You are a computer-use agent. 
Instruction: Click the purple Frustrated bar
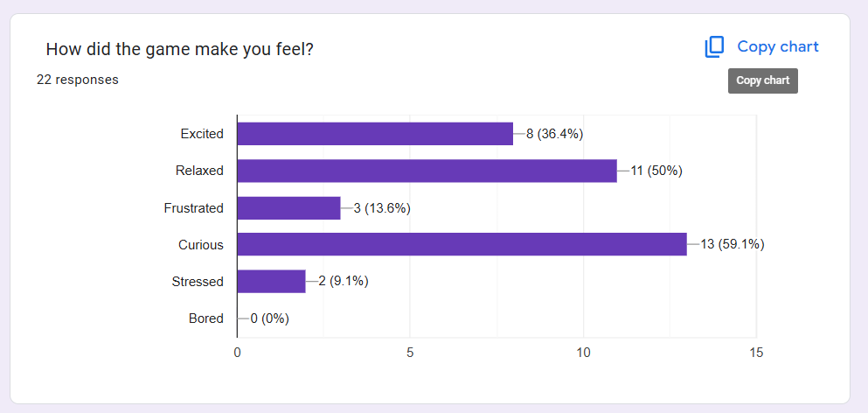pyautogui.click(x=288, y=207)
